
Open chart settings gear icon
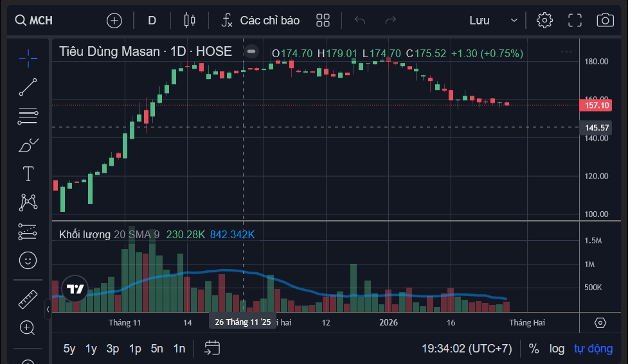point(544,20)
